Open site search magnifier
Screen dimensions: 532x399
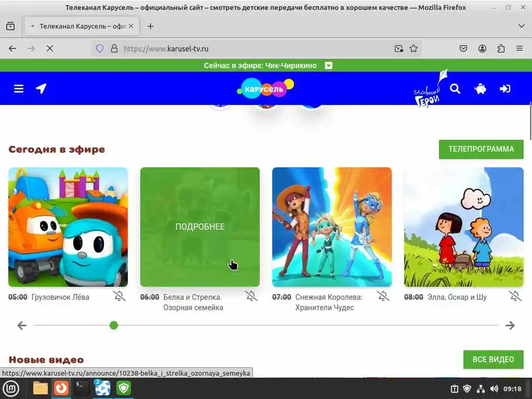[455, 89]
